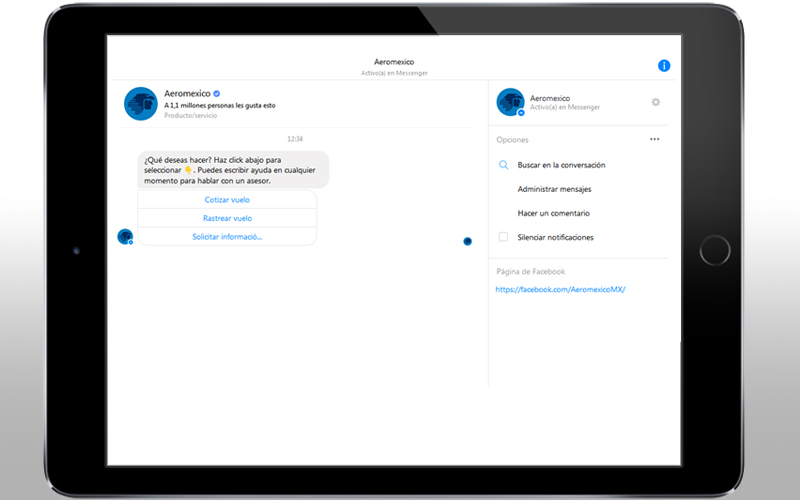Viewport: 800px width, 500px height.
Task: Select Hacer un comentario
Action: (x=554, y=213)
